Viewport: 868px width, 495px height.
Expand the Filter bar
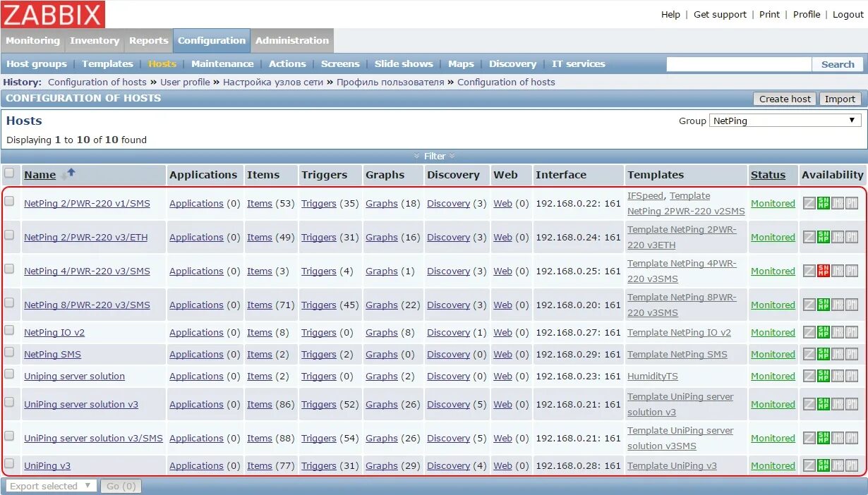tap(434, 156)
